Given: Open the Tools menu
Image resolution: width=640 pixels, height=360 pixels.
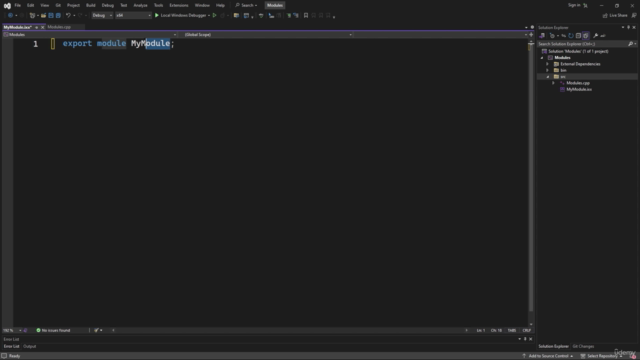Looking at the screenshot, I should 158,5.
